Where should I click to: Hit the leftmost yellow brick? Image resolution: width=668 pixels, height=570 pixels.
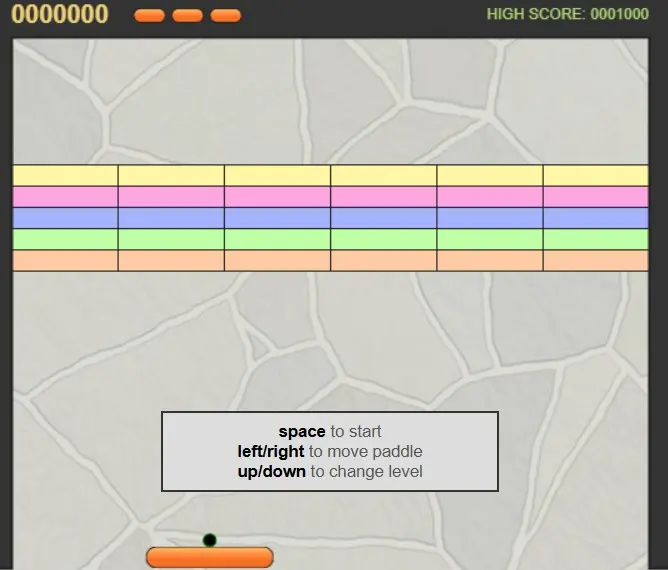(x=65, y=175)
